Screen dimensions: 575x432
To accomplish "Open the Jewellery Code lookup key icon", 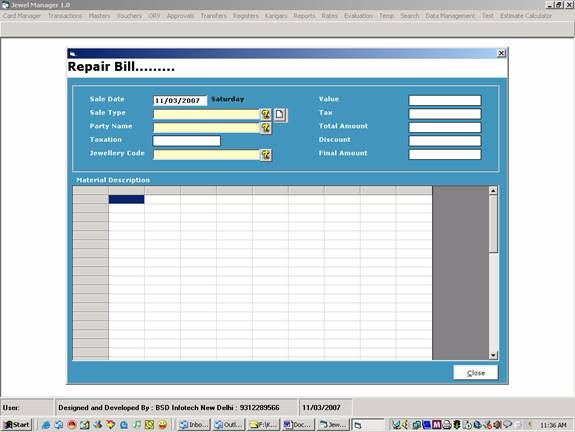I will coord(266,155).
